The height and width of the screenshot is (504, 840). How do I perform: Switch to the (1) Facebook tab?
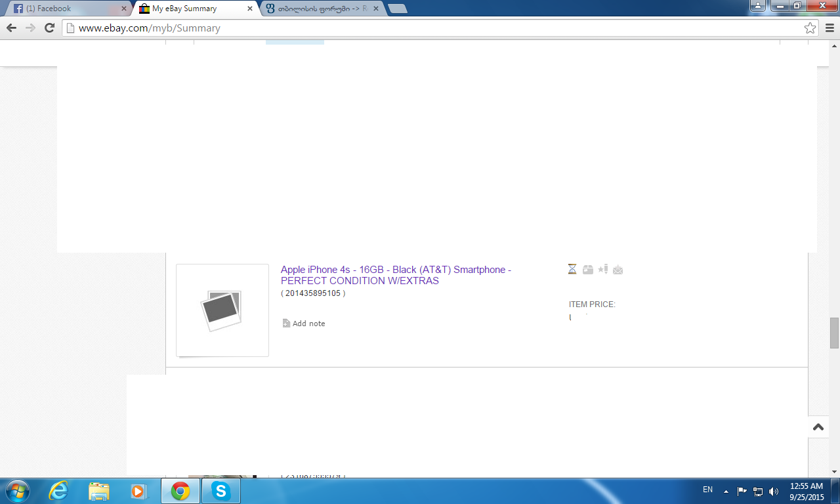(x=68, y=9)
